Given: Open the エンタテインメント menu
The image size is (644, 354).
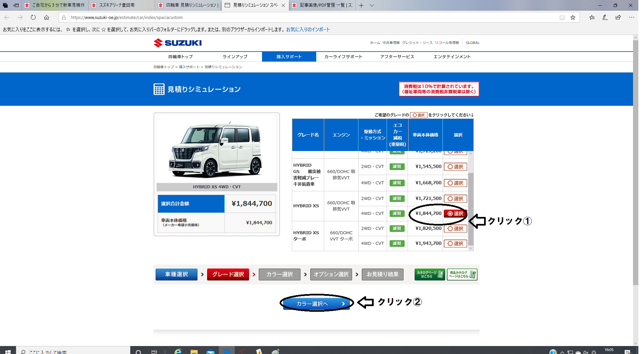Looking at the screenshot, I should (x=452, y=57).
